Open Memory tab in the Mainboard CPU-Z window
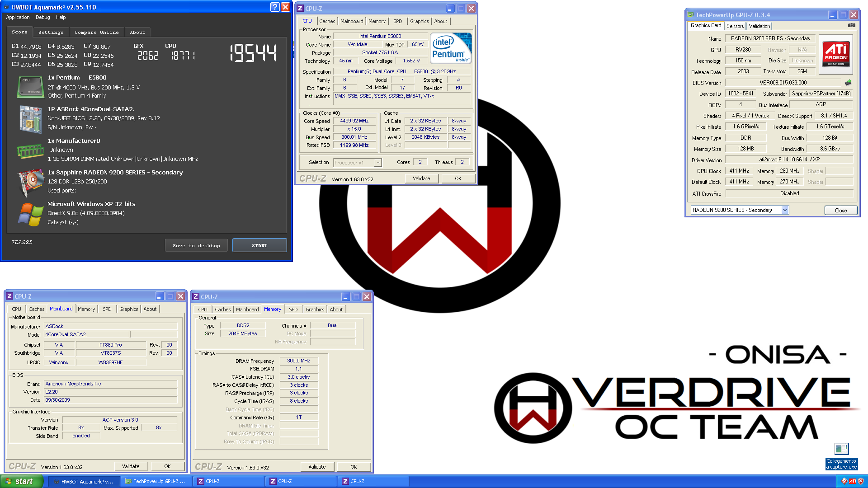The width and height of the screenshot is (868, 488). click(86, 309)
